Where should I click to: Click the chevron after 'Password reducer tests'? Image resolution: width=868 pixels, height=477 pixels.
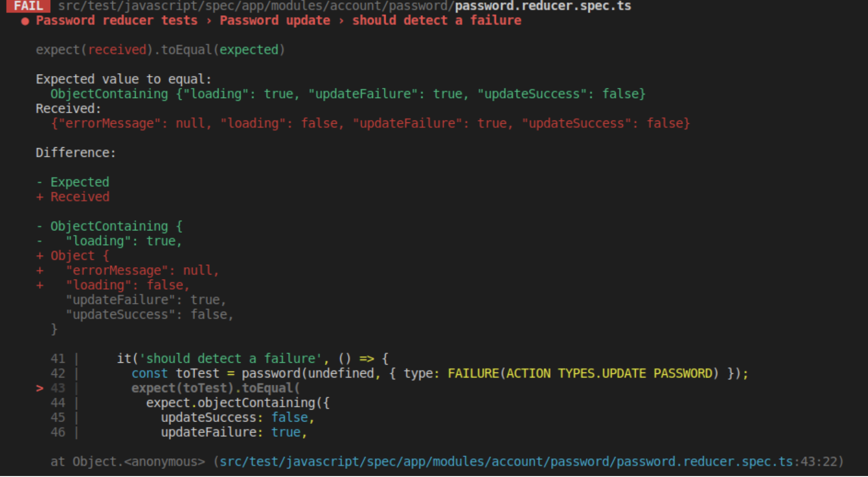(x=210, y=21)
